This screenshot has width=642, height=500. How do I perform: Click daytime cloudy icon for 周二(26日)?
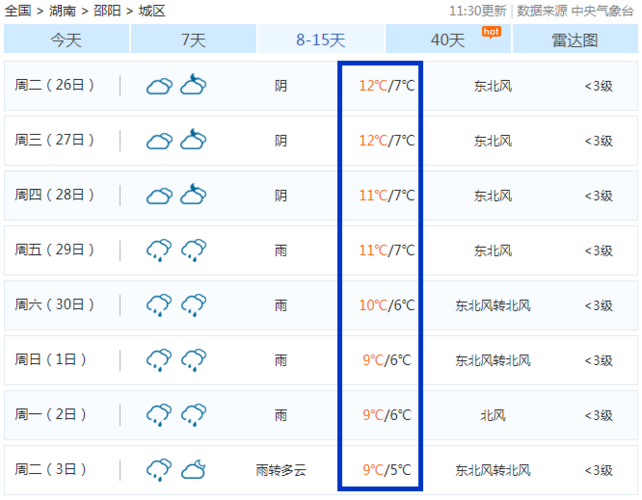159,86
